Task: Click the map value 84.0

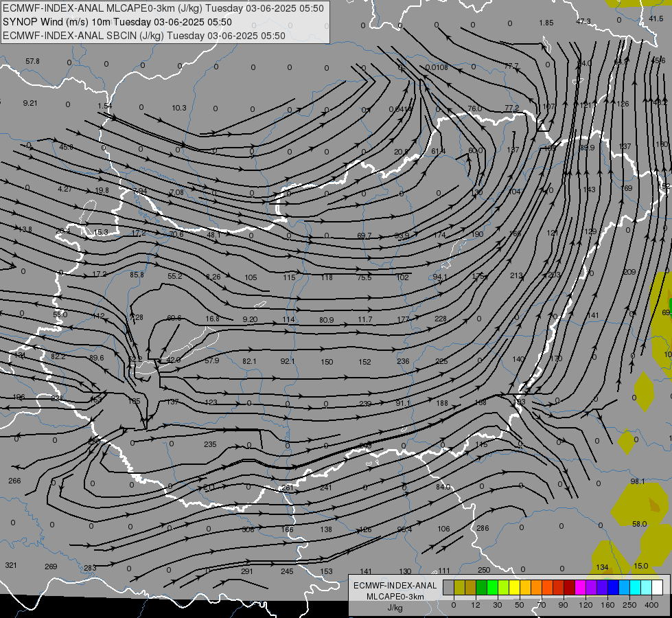Action: (x=443, y=487)
